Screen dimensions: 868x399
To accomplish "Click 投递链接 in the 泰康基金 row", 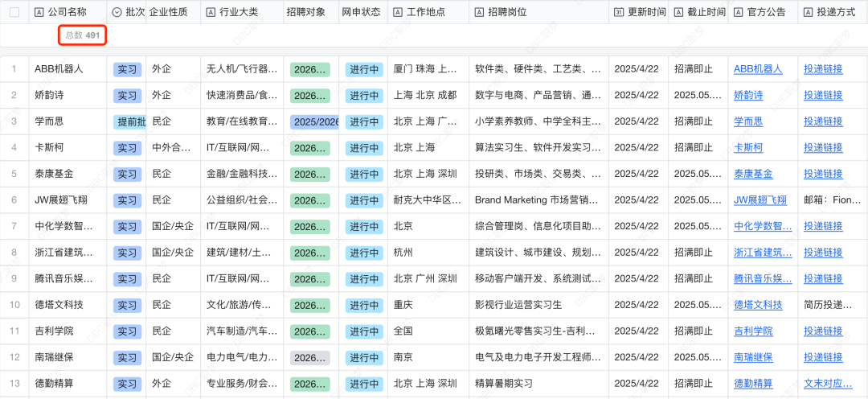I will pos(823,174).
